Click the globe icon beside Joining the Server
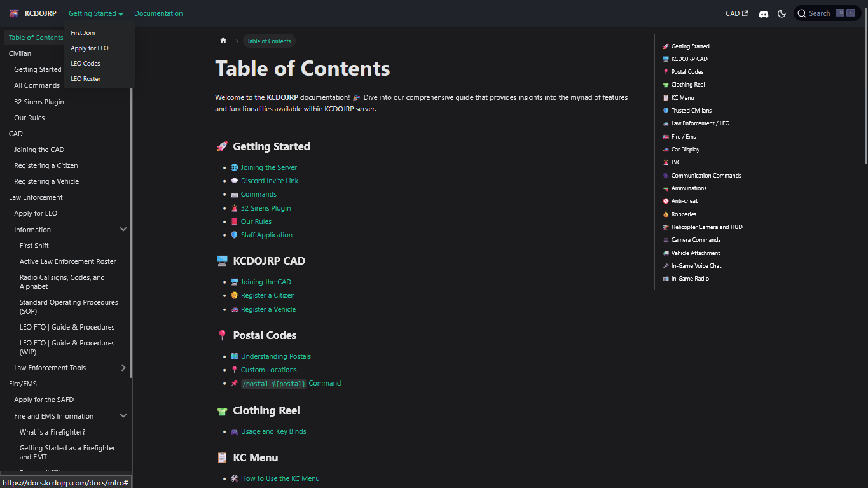Screen dimensions: 868x488 tap(235, 167)
